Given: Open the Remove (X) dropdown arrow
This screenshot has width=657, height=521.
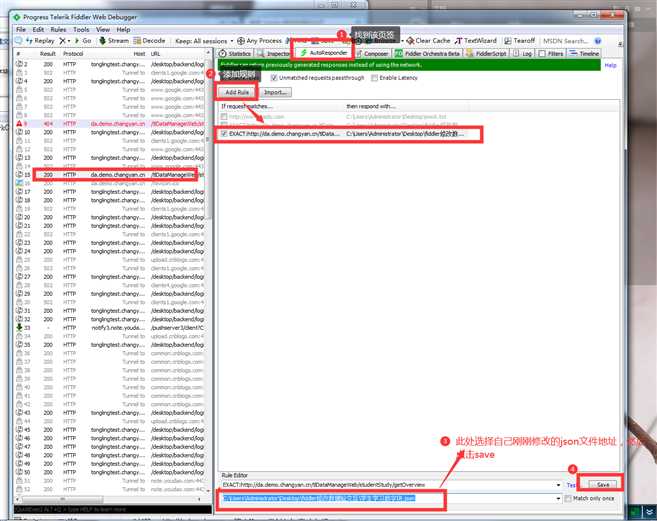Looking at the screenshot, I should [x=69, y=41].
